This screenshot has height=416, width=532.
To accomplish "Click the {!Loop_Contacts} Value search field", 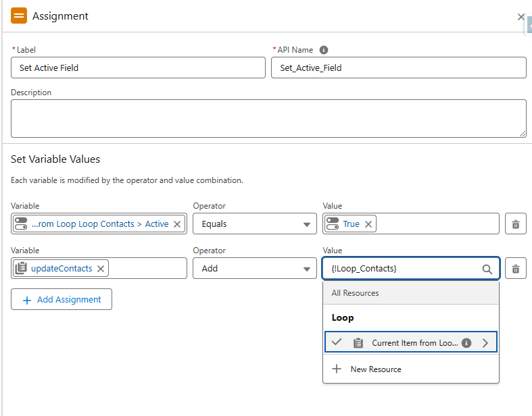I will [402, 269].
